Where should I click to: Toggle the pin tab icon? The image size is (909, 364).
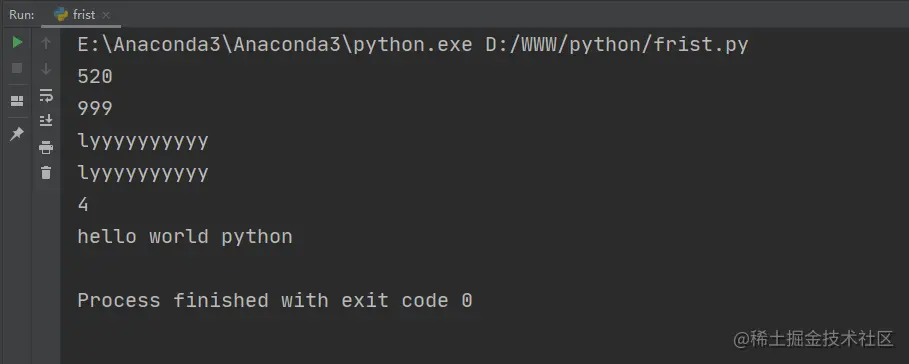17,134
